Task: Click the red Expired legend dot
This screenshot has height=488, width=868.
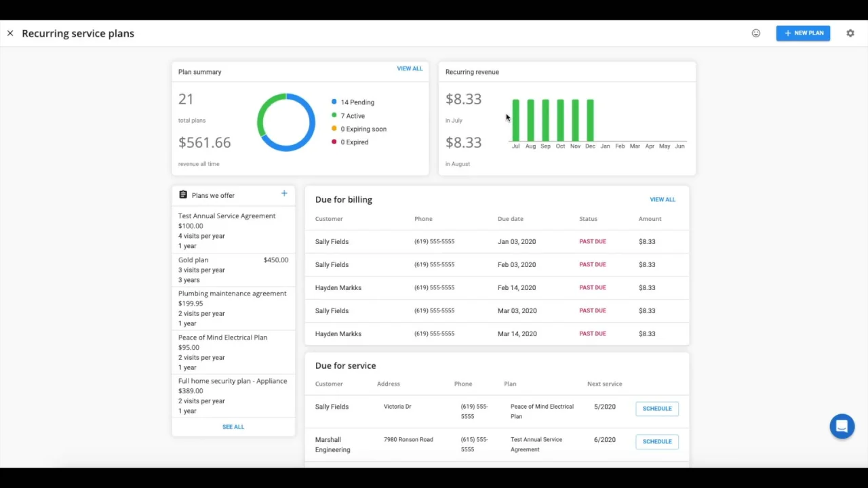Action: [334, 142]
